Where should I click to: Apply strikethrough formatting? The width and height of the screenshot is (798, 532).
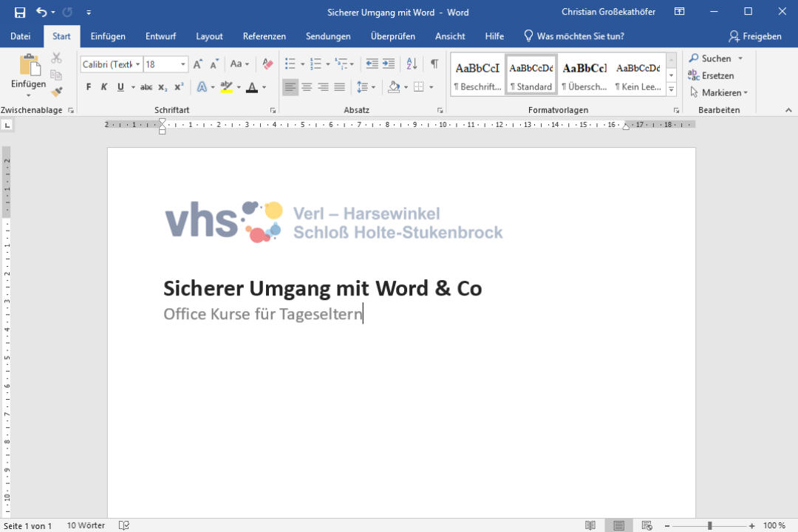[146, 87]
